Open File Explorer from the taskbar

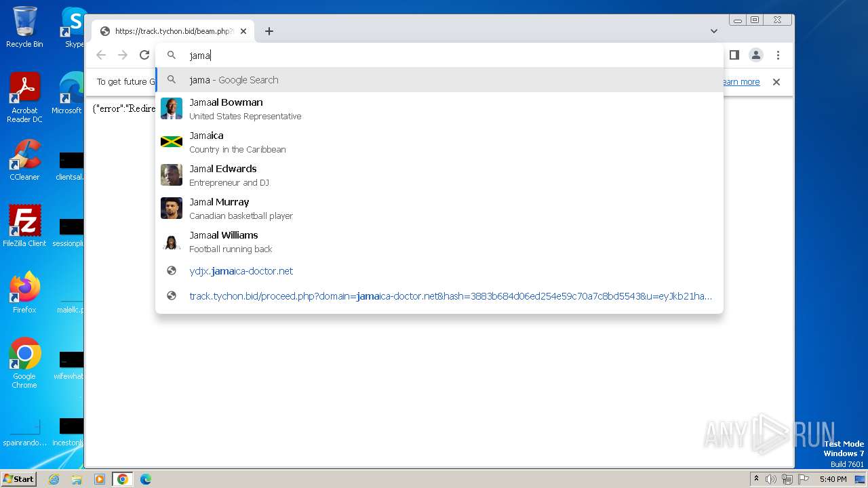(x=77, y=479)
